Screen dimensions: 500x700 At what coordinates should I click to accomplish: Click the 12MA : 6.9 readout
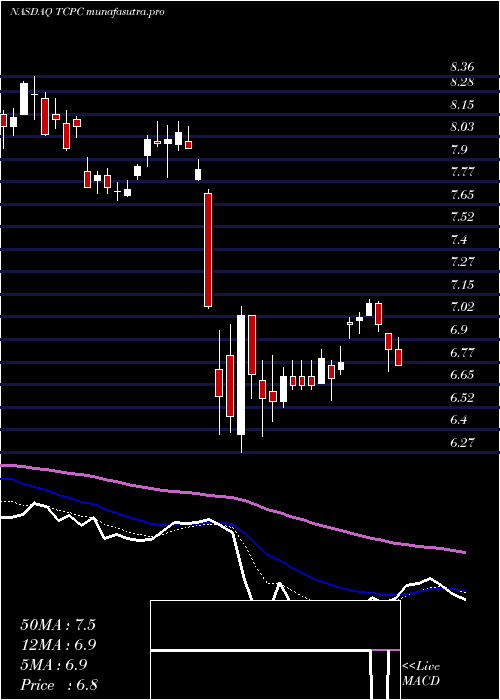click(x=58, y=645)
